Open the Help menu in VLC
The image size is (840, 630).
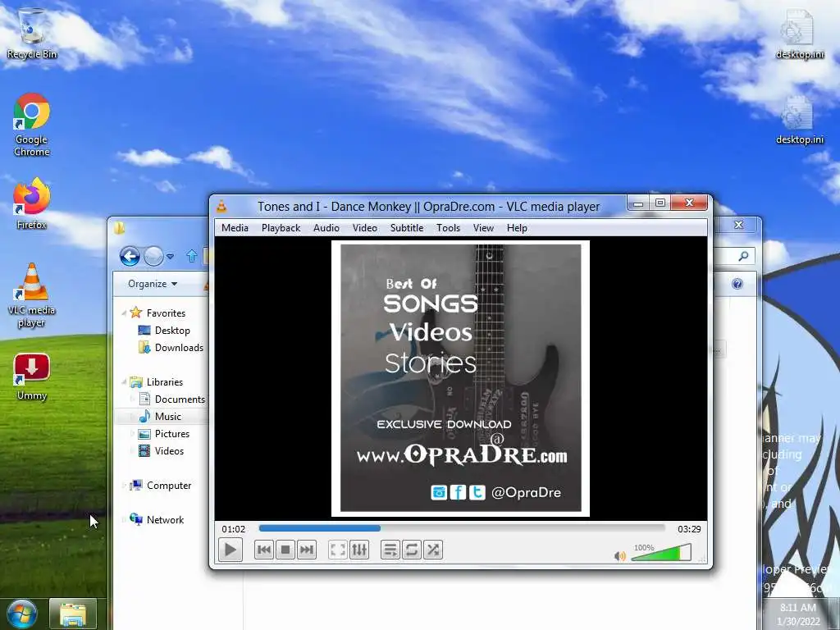pos(517,228)
